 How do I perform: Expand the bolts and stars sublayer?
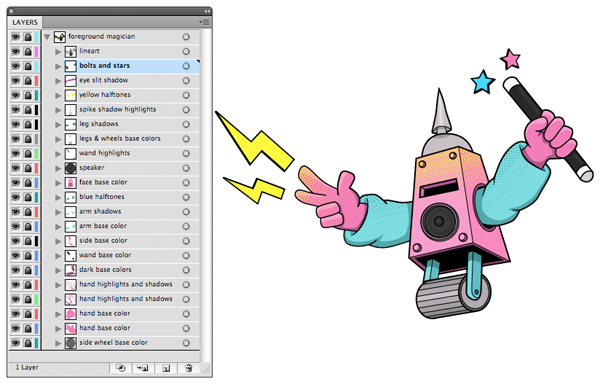click(x=58, y=66)
